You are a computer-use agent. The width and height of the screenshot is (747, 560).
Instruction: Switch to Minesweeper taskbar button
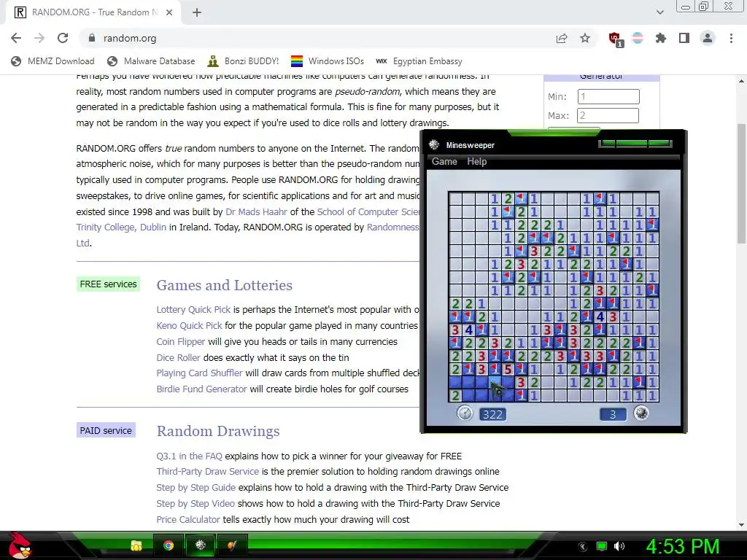(x=201, y=545)
